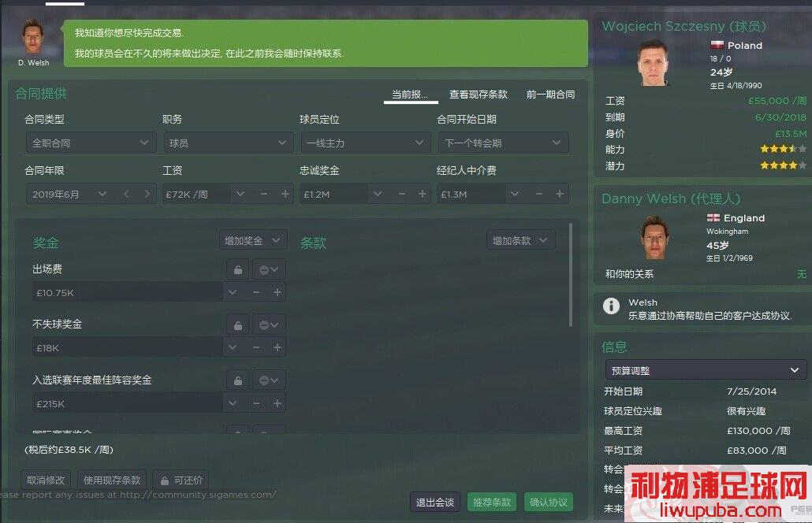This screenshot has width=812, height=523.
Task: Decrease 不失球奖金 amount with minus icon
Action: point(256,347)
